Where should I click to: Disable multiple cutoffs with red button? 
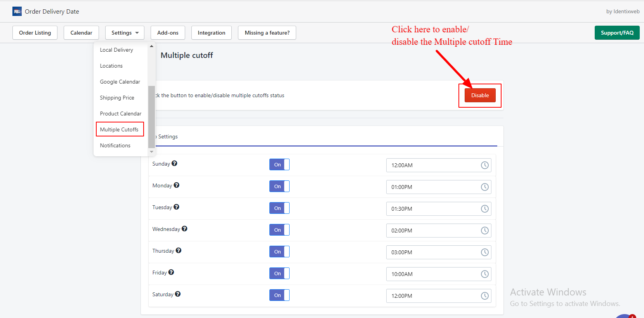pyautogui.click(x=480, y=95)
